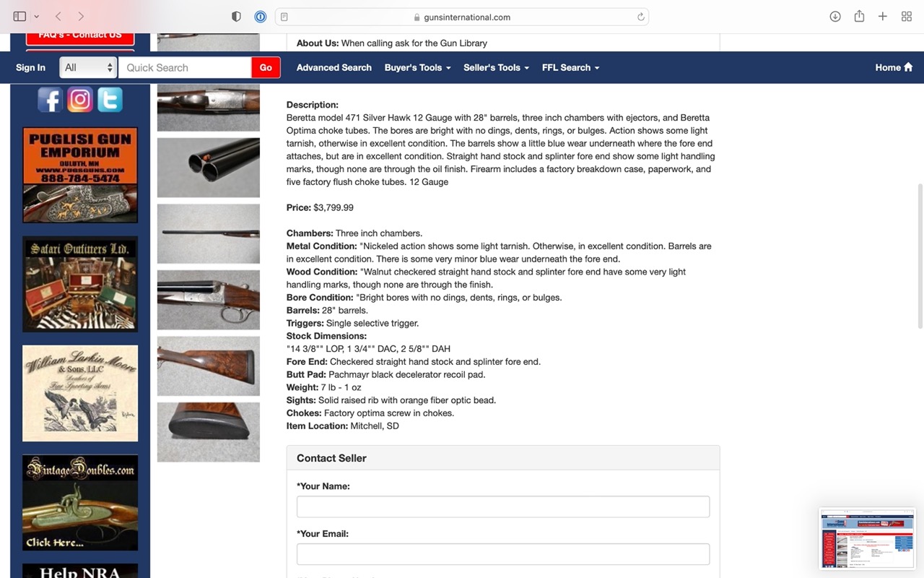The width and height of the screenshot is (924, 578).
Task: Select the recoil pad thumbnail photo
Action: 208,432
